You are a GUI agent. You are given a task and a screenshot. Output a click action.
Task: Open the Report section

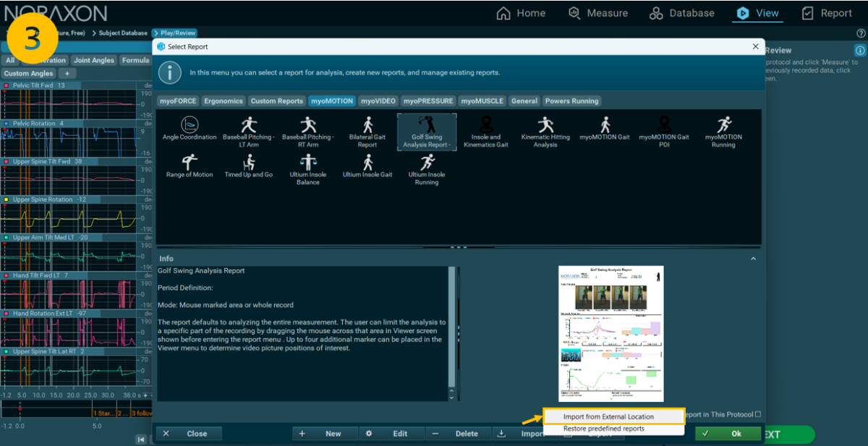click(x=827, y=13)
